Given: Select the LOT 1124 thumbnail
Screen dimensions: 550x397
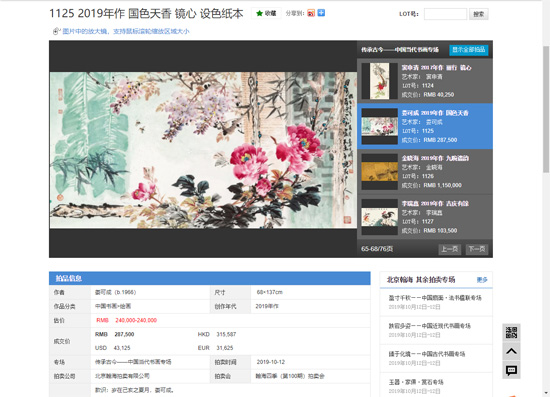Looking at the screenshot, I should point(380,81).
